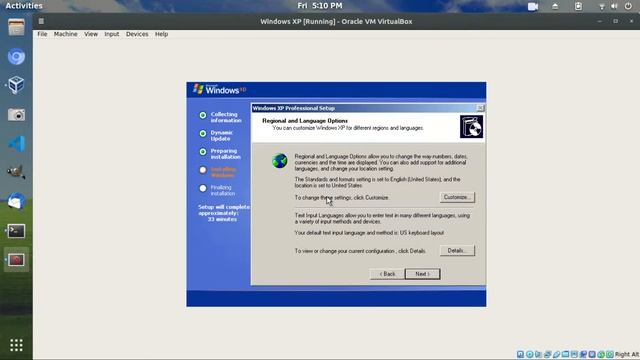Image resolution: width=640 pixels, height=360 pixels.
Task: Close the Windows XP Professional Setup dialog
Action: [x=480, y=108]
